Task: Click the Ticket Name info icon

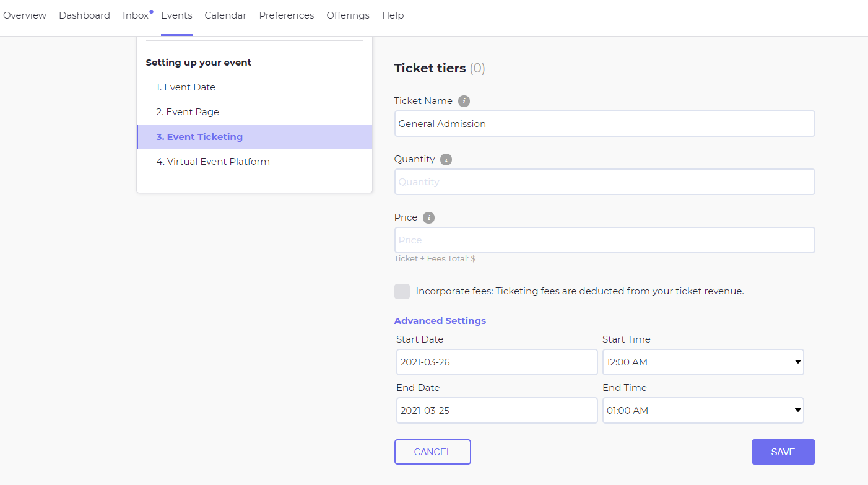Action: coord(464,101)
